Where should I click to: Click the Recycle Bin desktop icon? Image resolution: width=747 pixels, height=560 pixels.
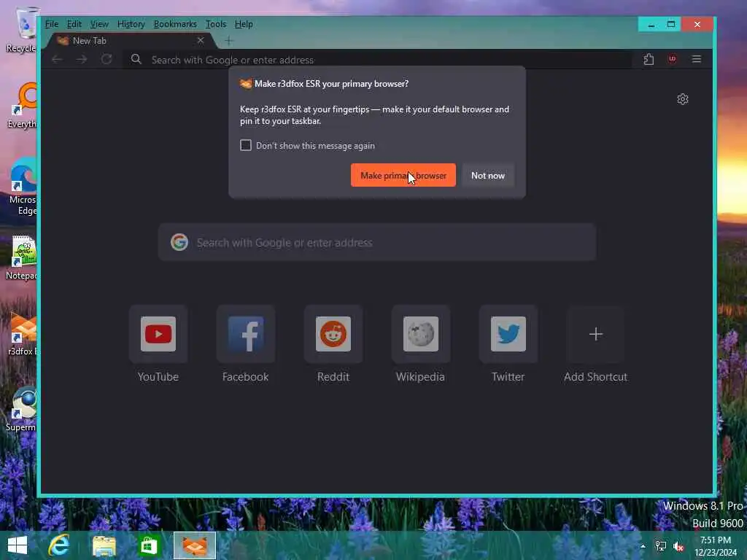point(21,29)
